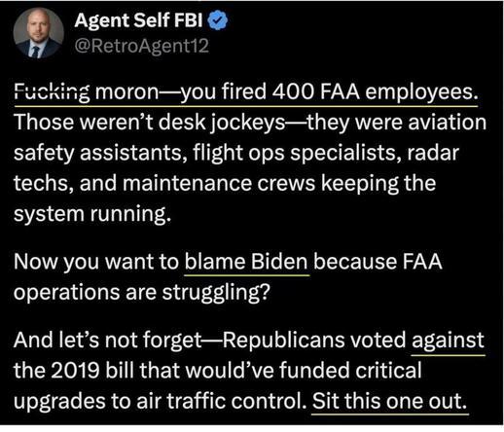Open the profile avatar photo
504x432 pixels.
(38, 33)
